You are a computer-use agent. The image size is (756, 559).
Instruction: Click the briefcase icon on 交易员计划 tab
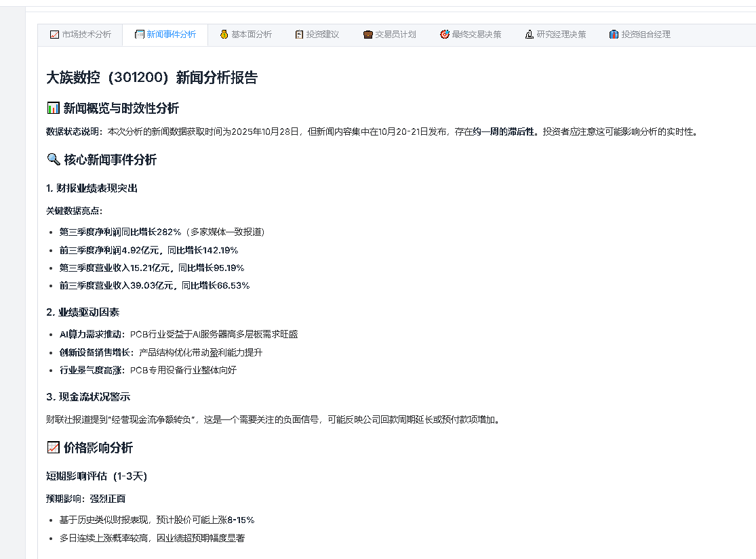(368, 35)
